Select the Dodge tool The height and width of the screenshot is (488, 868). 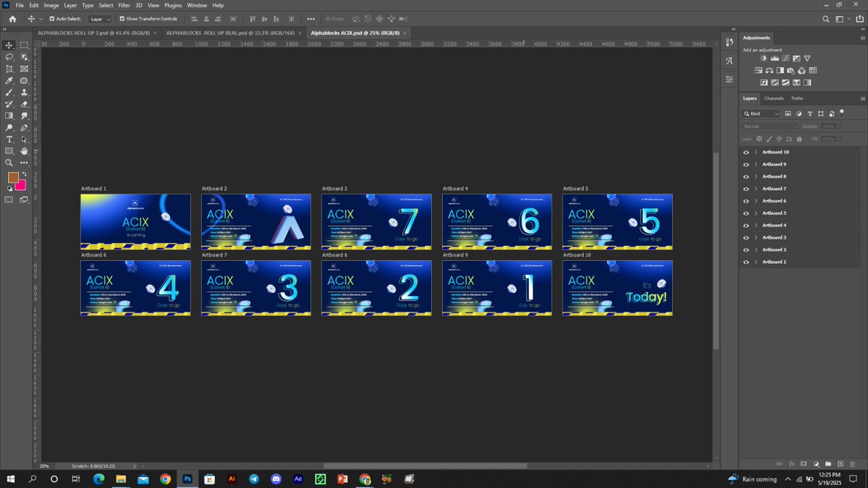click(x=9, y=127)
